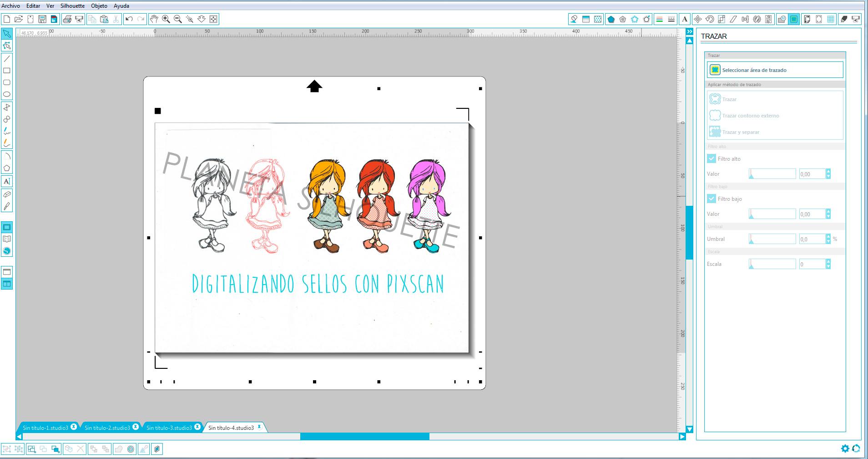Zoom out with the minus magnifier
The height and width of the screenshot is (459, 868).
click(178, 19)
